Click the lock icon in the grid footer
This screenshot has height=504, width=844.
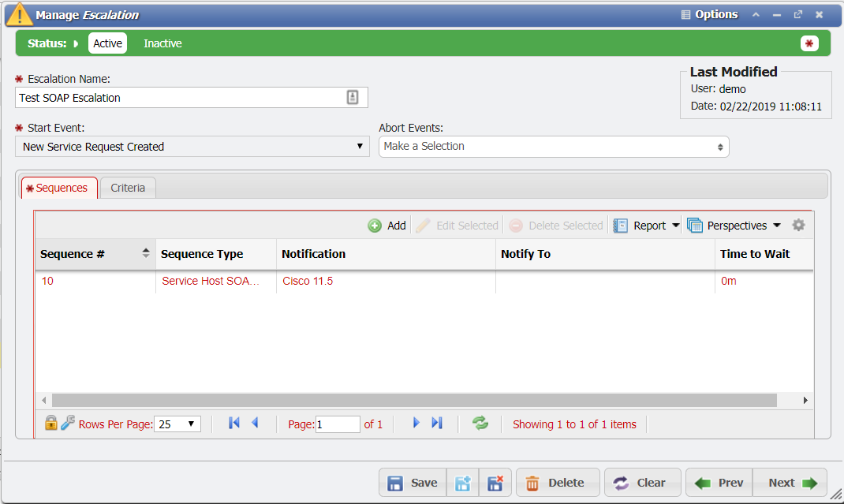click(51, 424)
